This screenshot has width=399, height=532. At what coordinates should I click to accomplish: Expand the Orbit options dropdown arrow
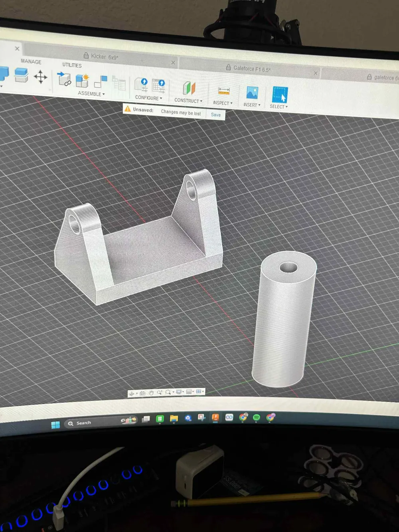pos(137,394)
